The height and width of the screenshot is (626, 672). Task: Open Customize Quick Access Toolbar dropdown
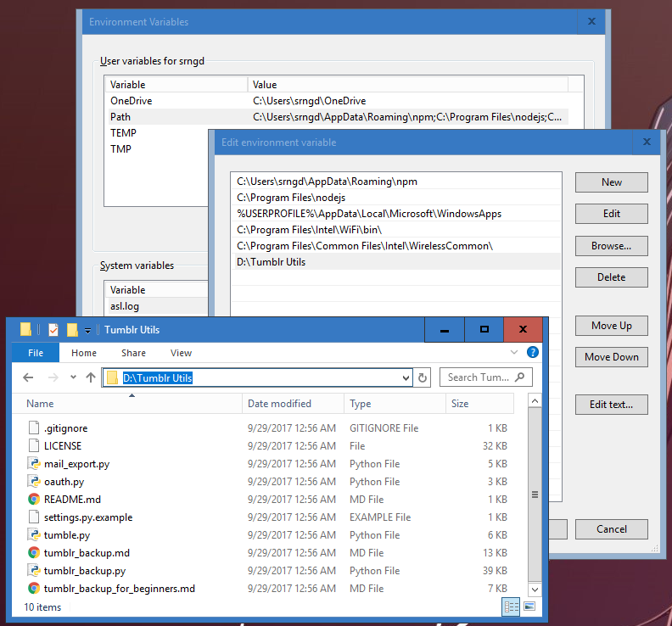88,330
